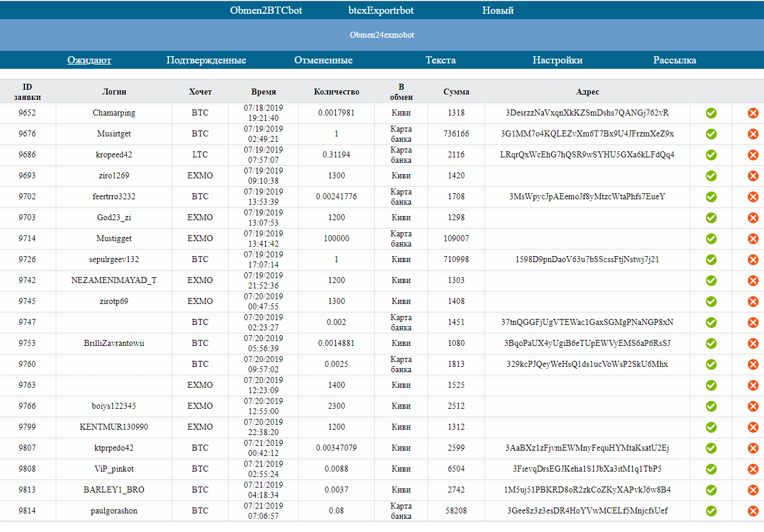Image resolution: width=764 pixels, height=532 pixels.
Task: Confirm ktprpedo42 order 9807
Action: pyautogui.click(x=711, y=448)
